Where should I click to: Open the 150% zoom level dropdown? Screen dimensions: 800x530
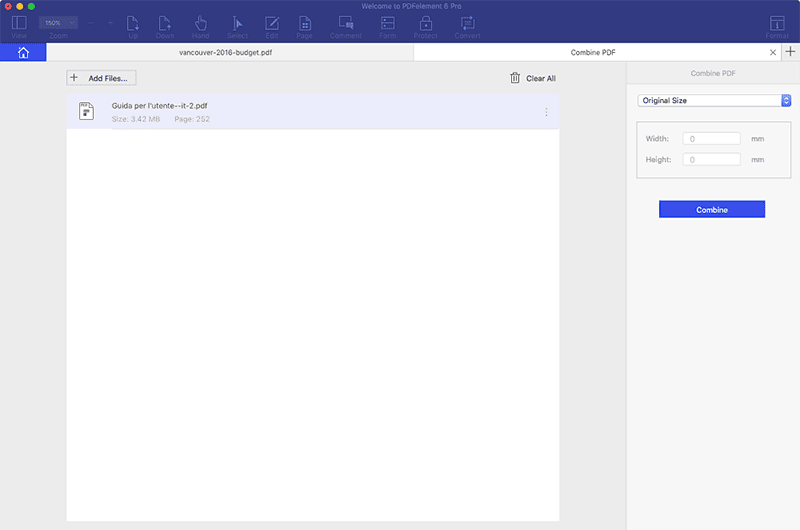58,23
